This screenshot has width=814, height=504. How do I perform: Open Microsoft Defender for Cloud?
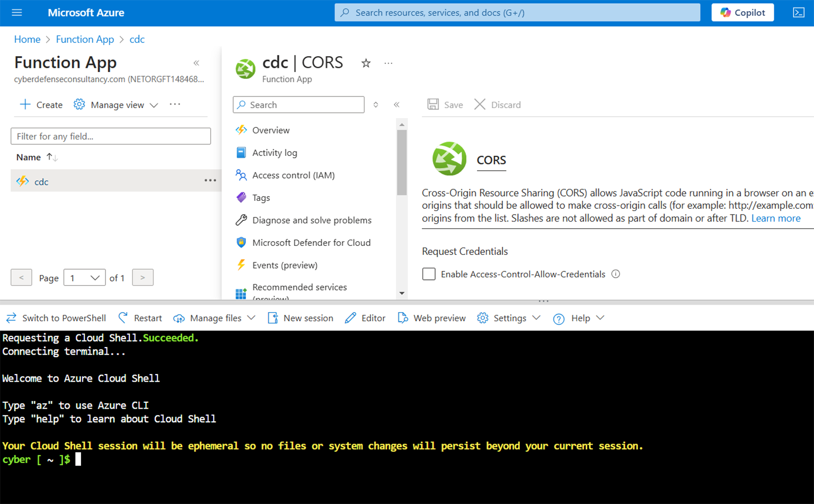pos(311,243)
